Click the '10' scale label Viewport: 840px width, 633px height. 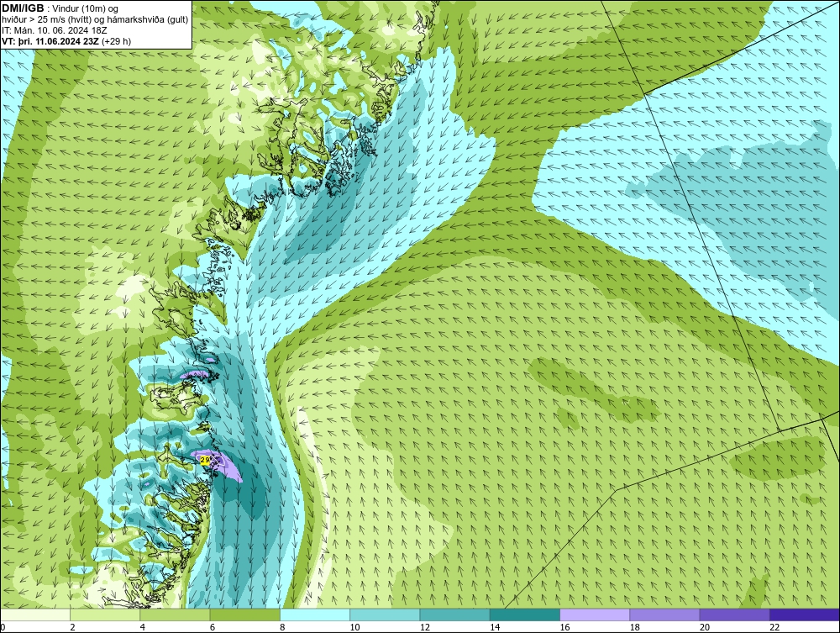tap(355, 628)
